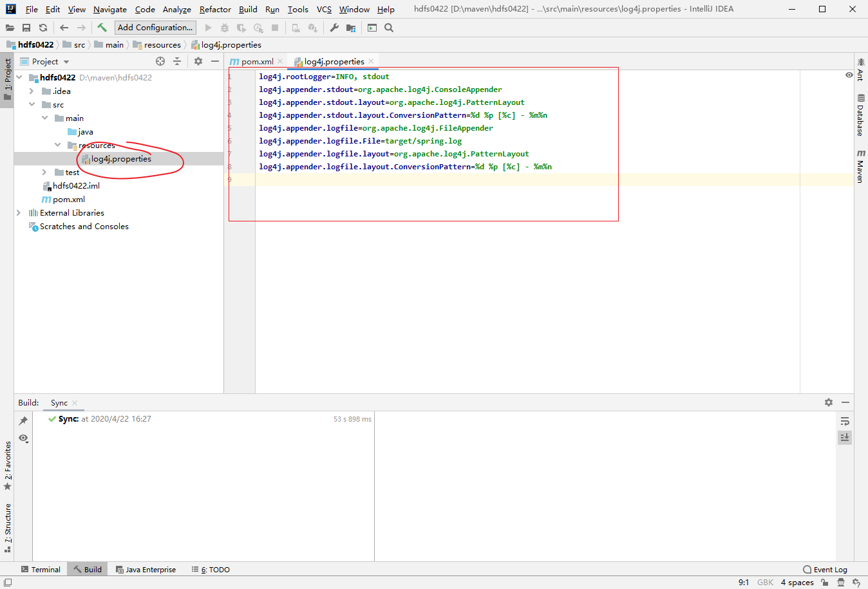
Task: Collapse the hdfs0422 root node
Action: (19, 77)
